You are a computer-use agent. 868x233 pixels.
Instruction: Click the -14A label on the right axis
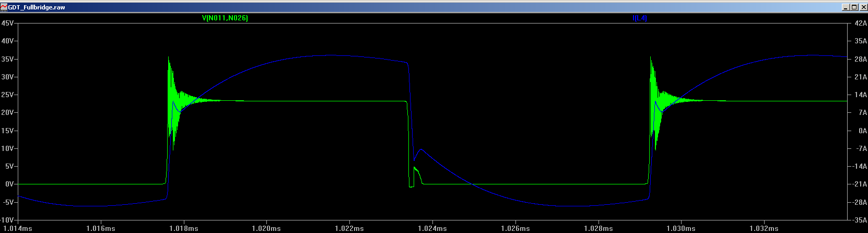[x=860, y=166]
